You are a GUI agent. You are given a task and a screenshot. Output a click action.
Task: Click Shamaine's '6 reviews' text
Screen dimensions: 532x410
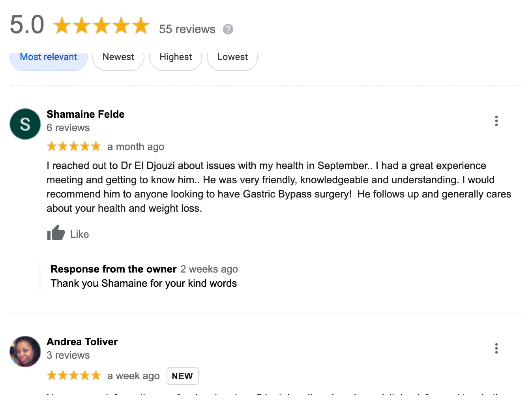[x=68, y=128]
